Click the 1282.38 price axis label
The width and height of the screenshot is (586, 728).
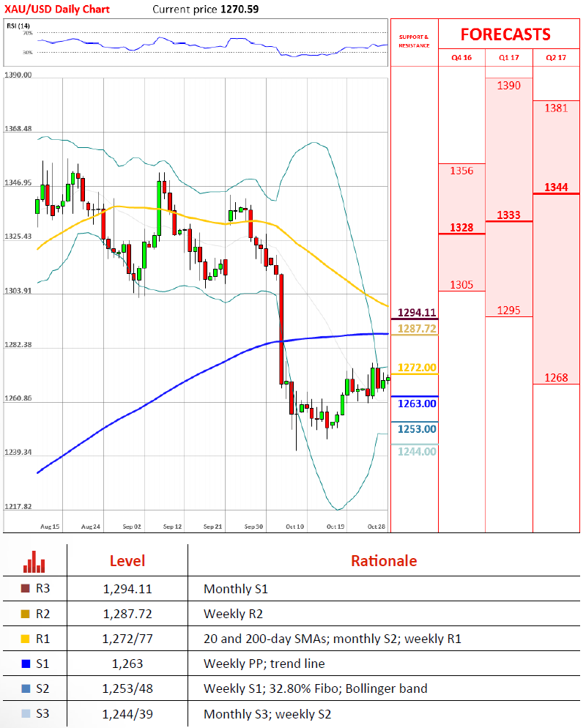click(18, 344)
